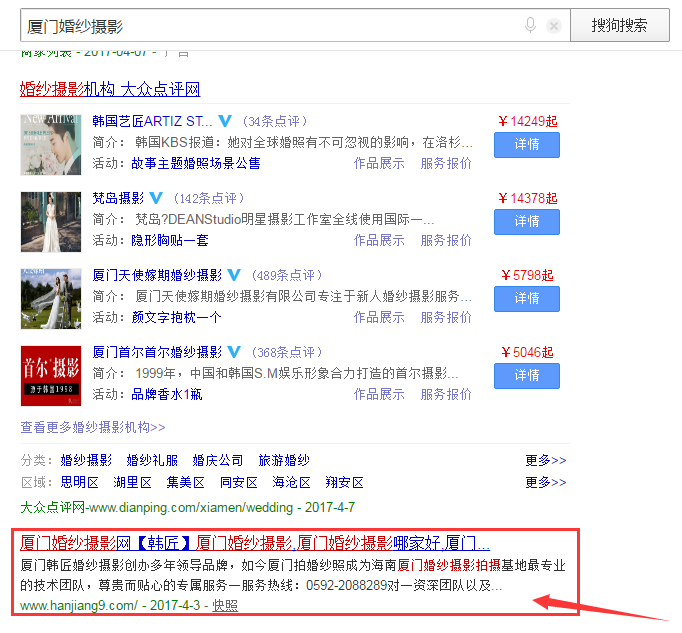Open the 品牌香水1瓶 activity link
682x633 pixels.
167,394
